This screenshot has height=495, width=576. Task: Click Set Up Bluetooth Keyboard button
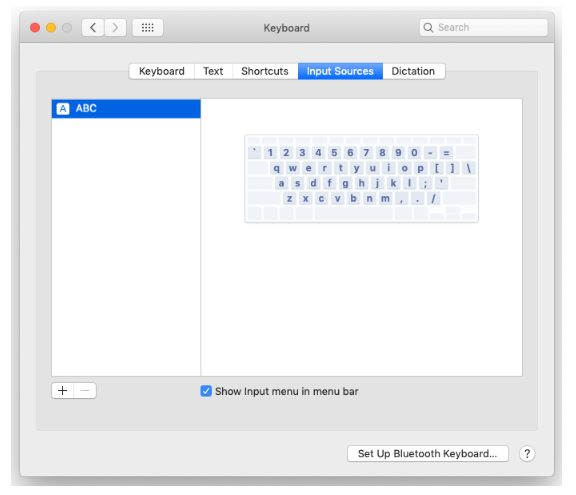428,454
